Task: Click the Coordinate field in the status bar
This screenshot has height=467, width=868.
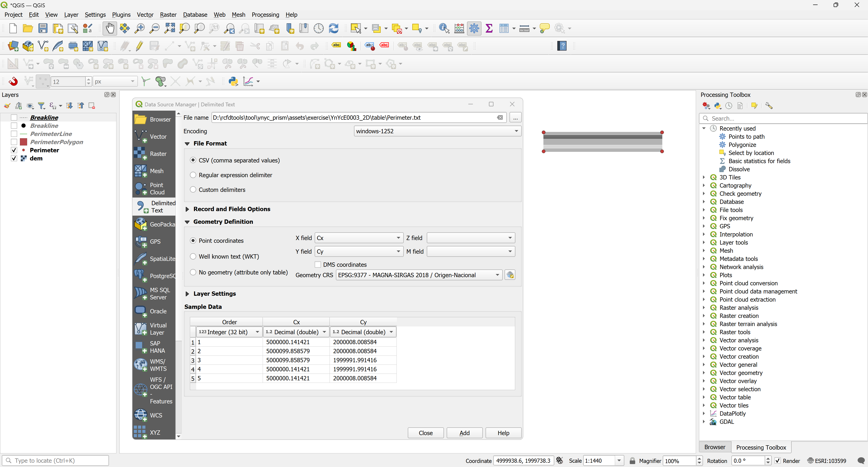Action: tap(523, 461)
